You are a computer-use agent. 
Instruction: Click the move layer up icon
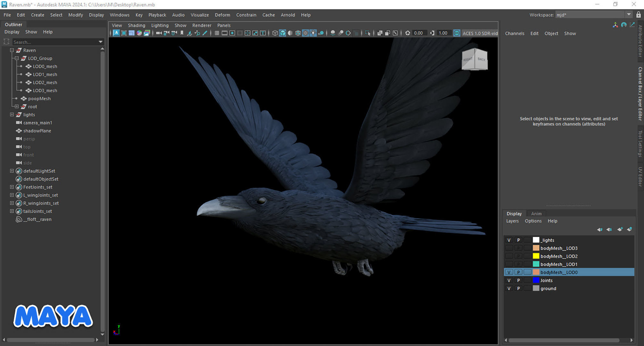(600, 229)
